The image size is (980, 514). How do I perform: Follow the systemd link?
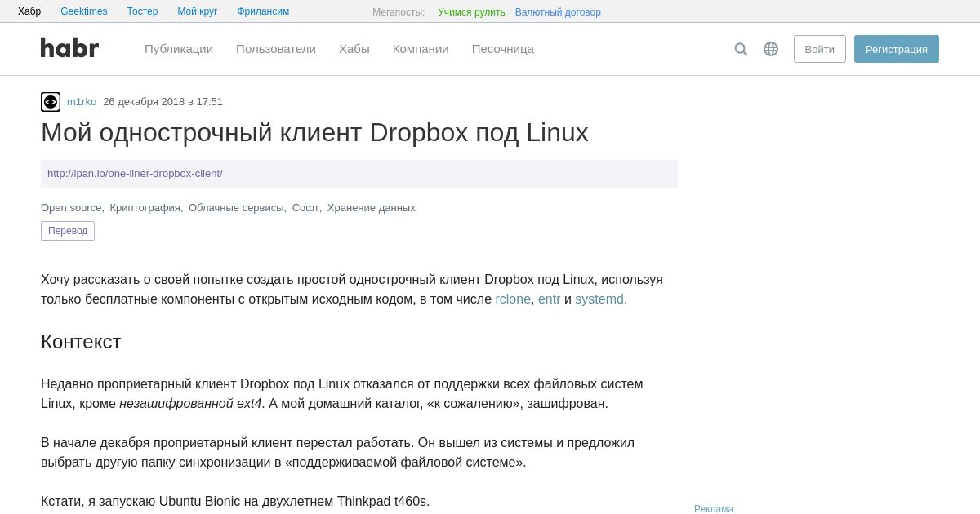pyautogui.click(x=599, y=299)
